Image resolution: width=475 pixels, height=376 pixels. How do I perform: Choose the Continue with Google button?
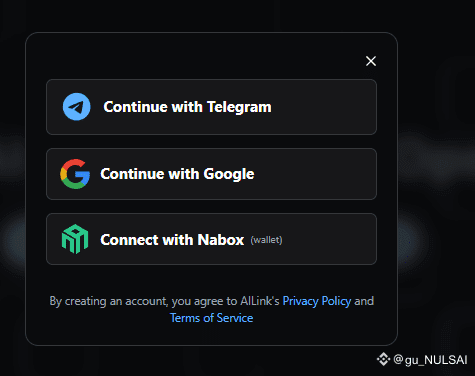[211, 174]
